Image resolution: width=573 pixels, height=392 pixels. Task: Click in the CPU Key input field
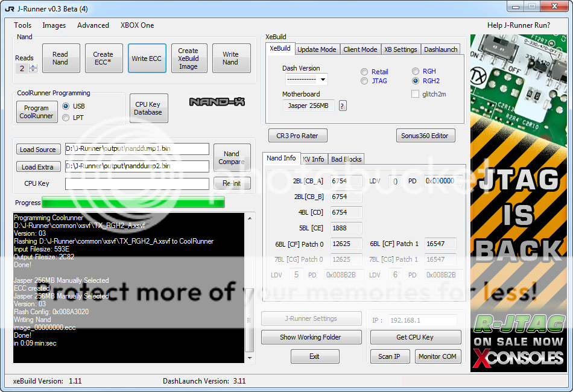tap(137, 183)
